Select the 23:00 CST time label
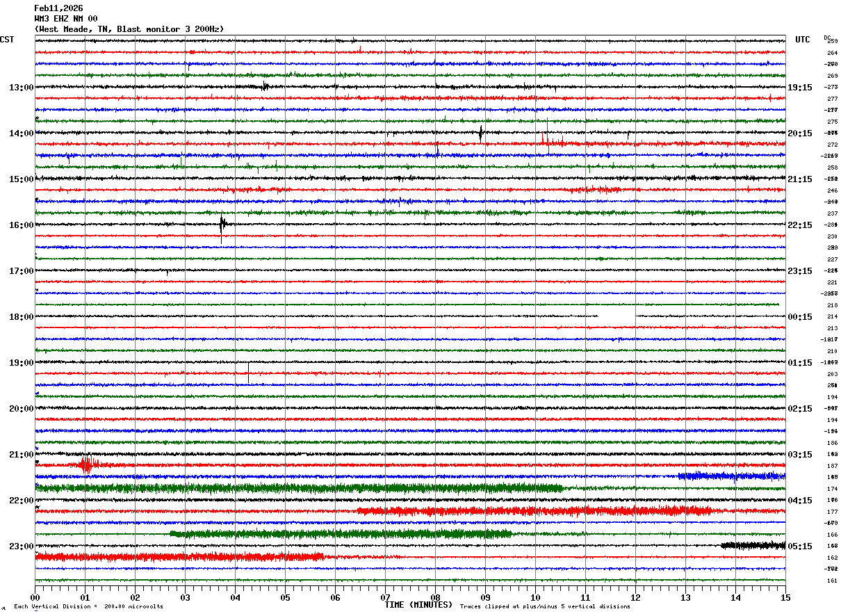Viewport: 841px width, 616px height. [21, 546]
